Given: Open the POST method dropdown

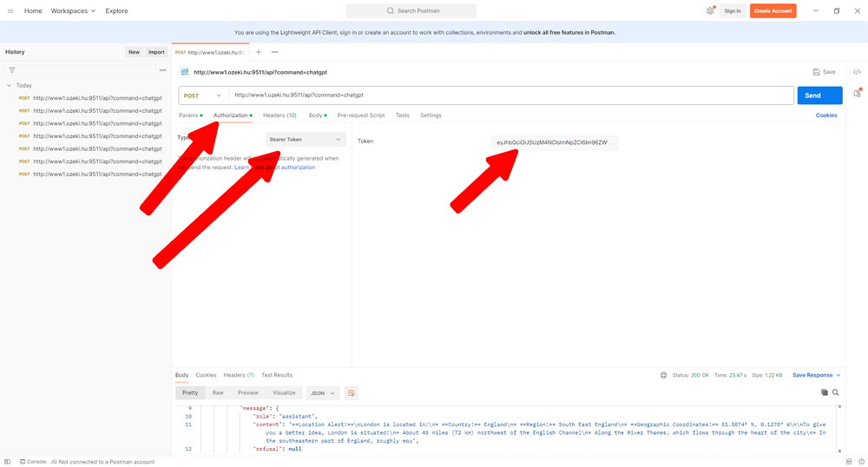Looking at the screenshot, I should coord(202,95).
